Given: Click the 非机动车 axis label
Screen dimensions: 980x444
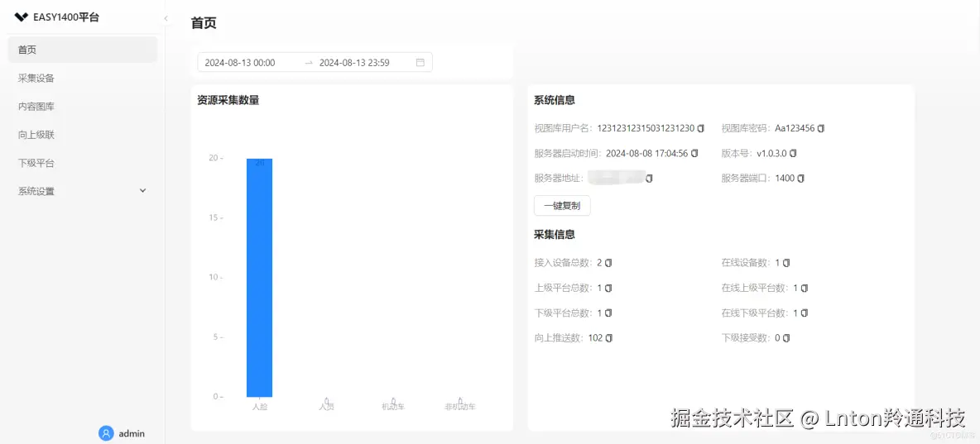Looking at the screenshot, I should point(460,407).
